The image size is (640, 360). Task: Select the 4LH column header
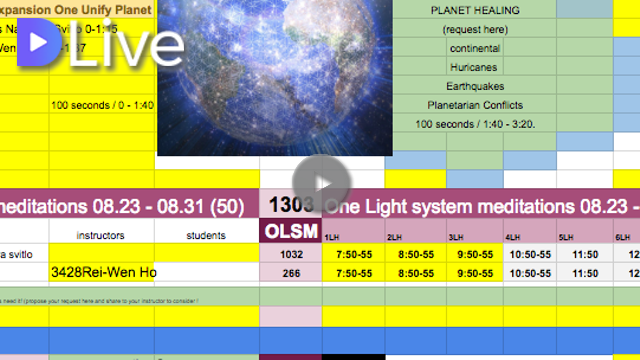[x=530, y=231]
